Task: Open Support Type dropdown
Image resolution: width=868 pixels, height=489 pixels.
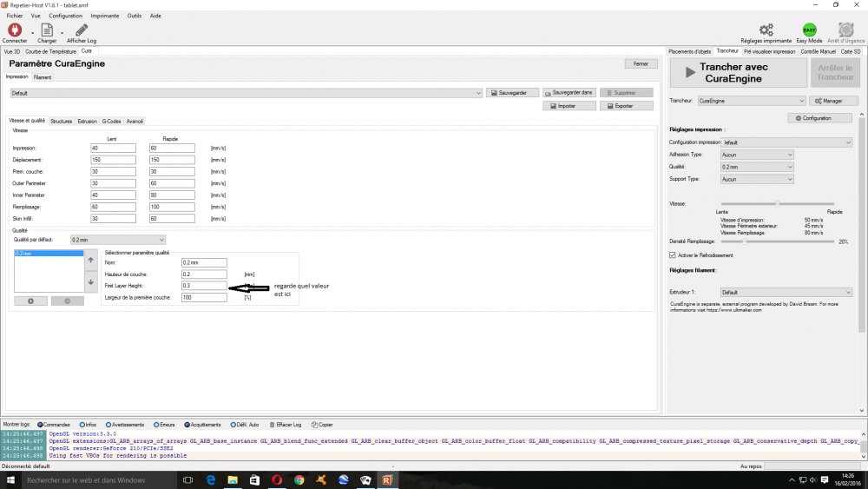Action: 757,179
